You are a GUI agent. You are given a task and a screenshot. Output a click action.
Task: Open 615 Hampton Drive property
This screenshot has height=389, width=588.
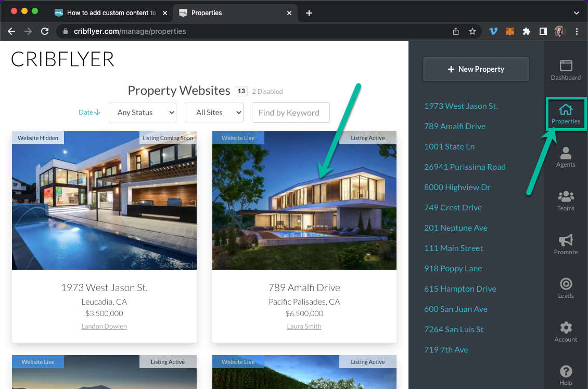click(x=460, y=289)
